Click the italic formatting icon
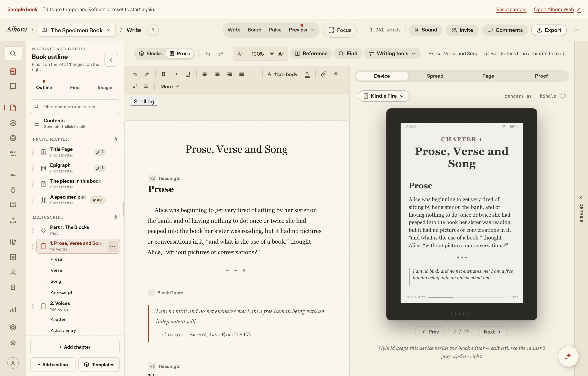 (x=176, y=74)
